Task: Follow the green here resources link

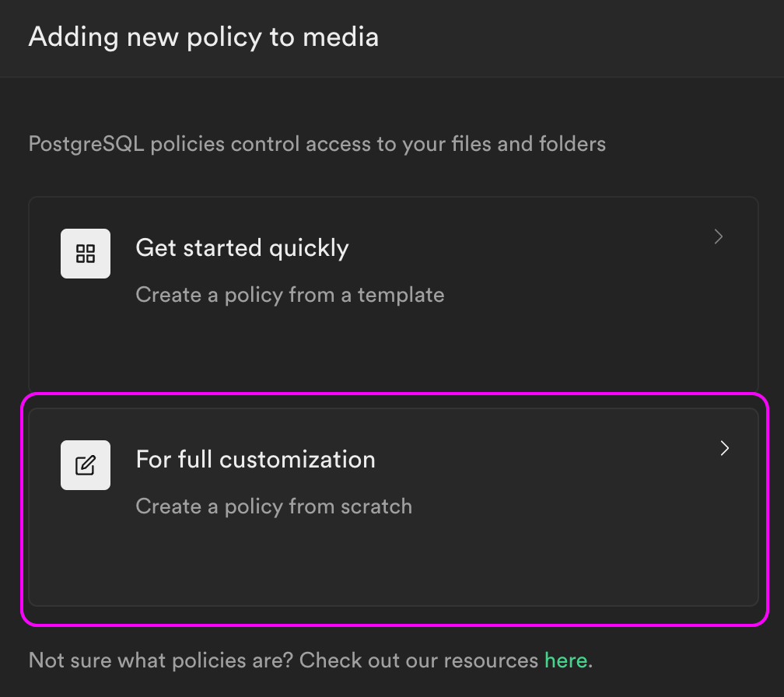Action: click(565, 660)
